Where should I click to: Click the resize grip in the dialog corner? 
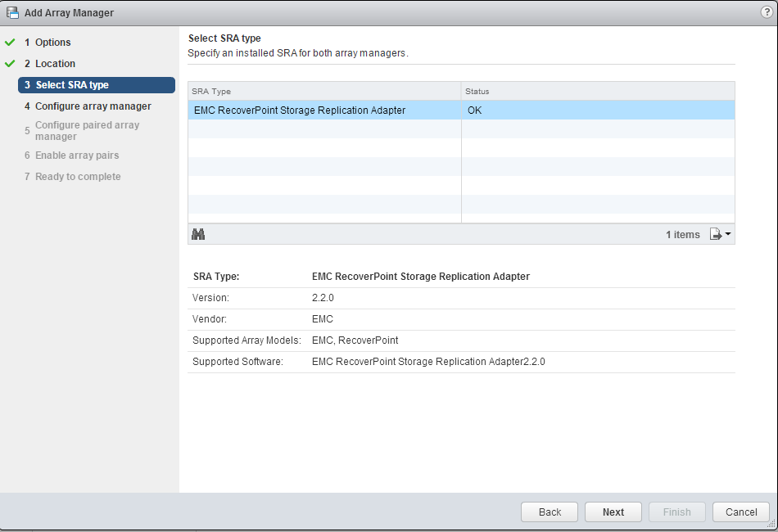click(771, 525)
